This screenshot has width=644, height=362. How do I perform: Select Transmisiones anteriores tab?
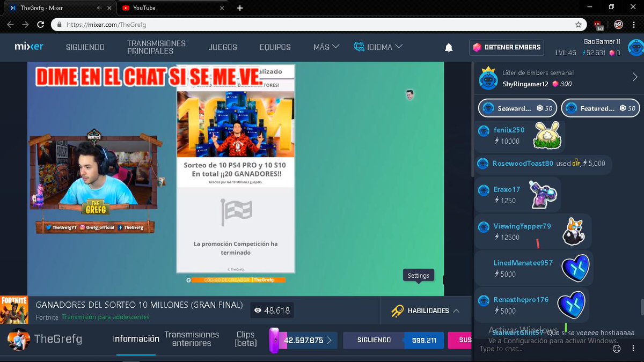[x=192, y=339]
